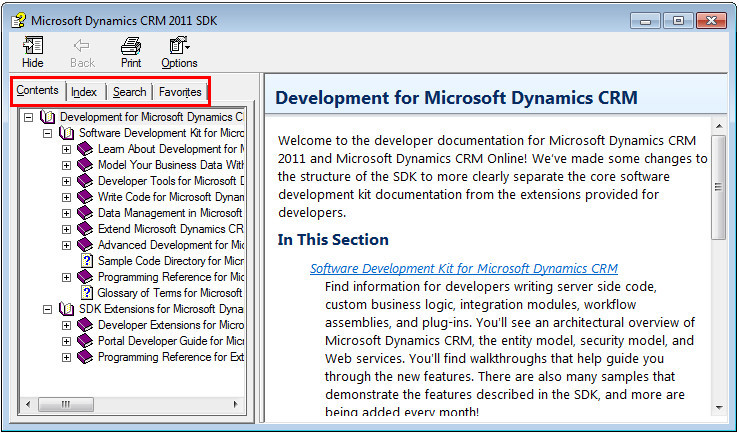The height and width of the screenshot is (433, 739).
Task: Click the question mark icon beside Sample Code Directory
Action: tap(86, 261)
